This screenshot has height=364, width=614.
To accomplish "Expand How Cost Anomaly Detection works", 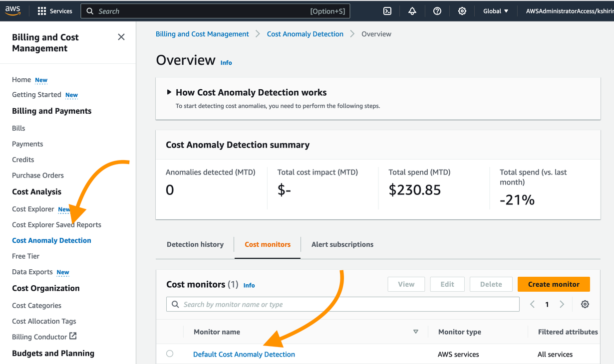I will coord(169,92).
